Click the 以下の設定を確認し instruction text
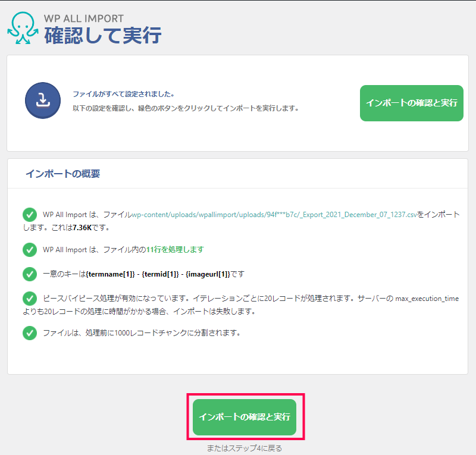The height and width of the screenshot is (455, 476). 186,108
